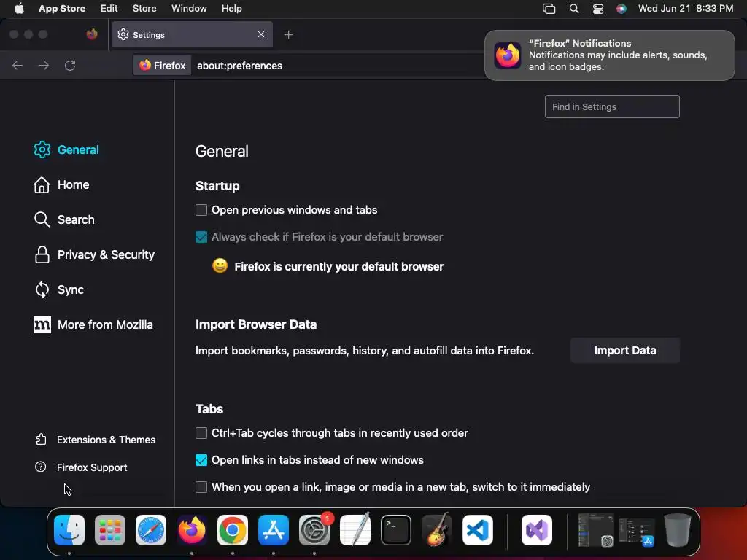Open Siri from the menu bar
This screenshot has width=747, height=560.
pyautogui.click(x=622, y=9)
